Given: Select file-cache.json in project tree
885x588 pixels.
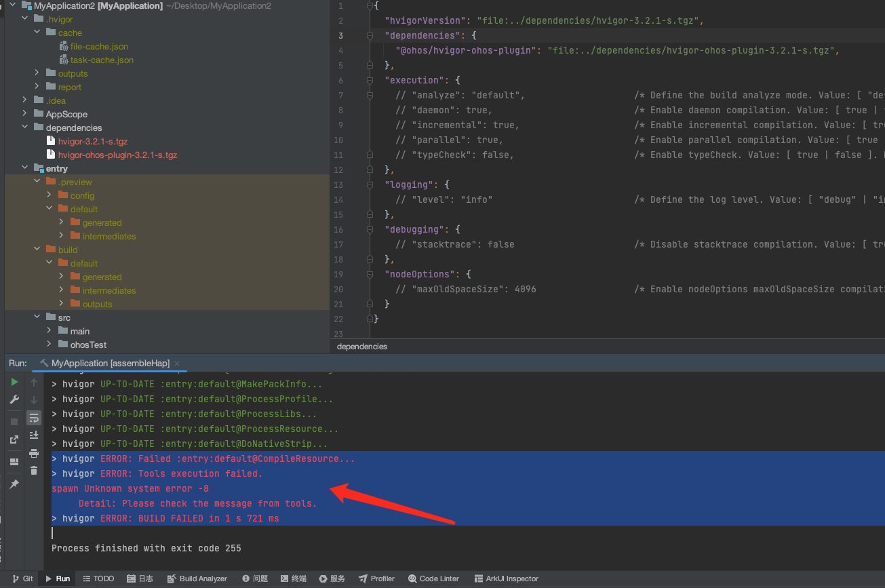Looking at the screenshot, I should point(99,46).
